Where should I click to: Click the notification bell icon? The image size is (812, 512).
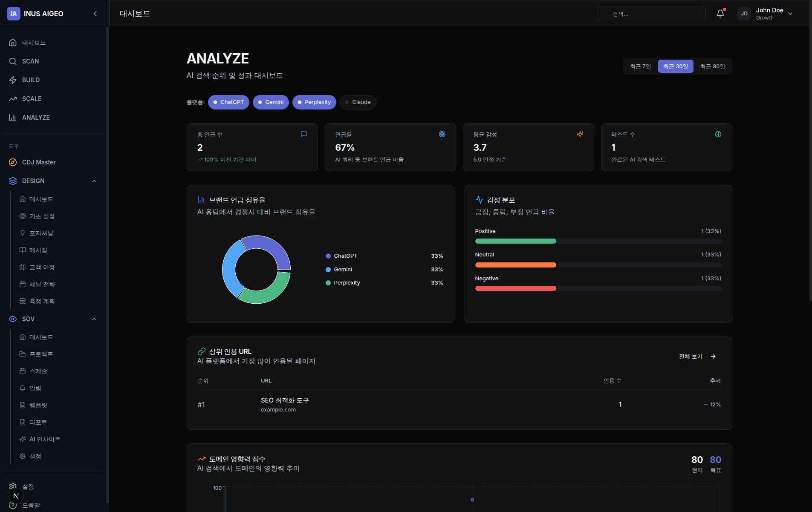click(720, 14)
